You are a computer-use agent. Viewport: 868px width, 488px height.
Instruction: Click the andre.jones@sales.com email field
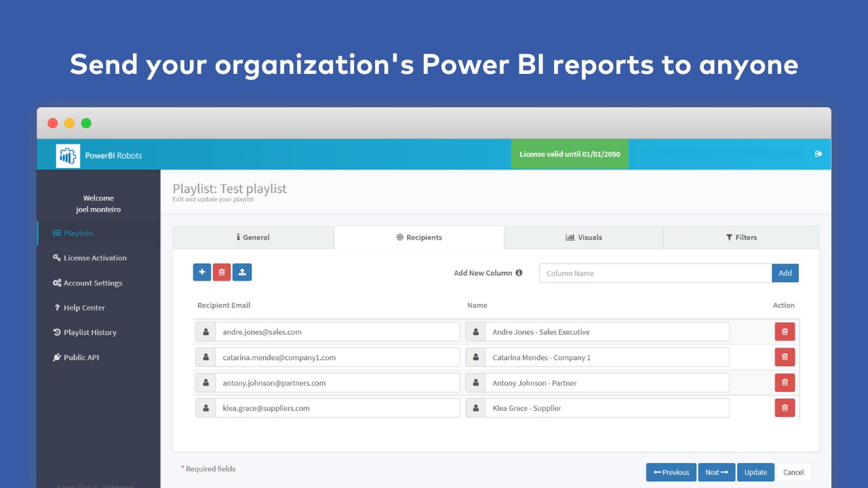pos(338,332)
